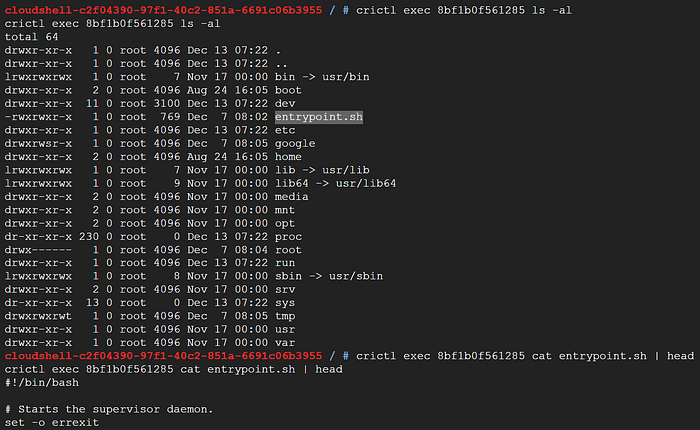Viewport: 700px width, 430px height.
Task: Click the dev directory name
Action: tap(285, 104)
